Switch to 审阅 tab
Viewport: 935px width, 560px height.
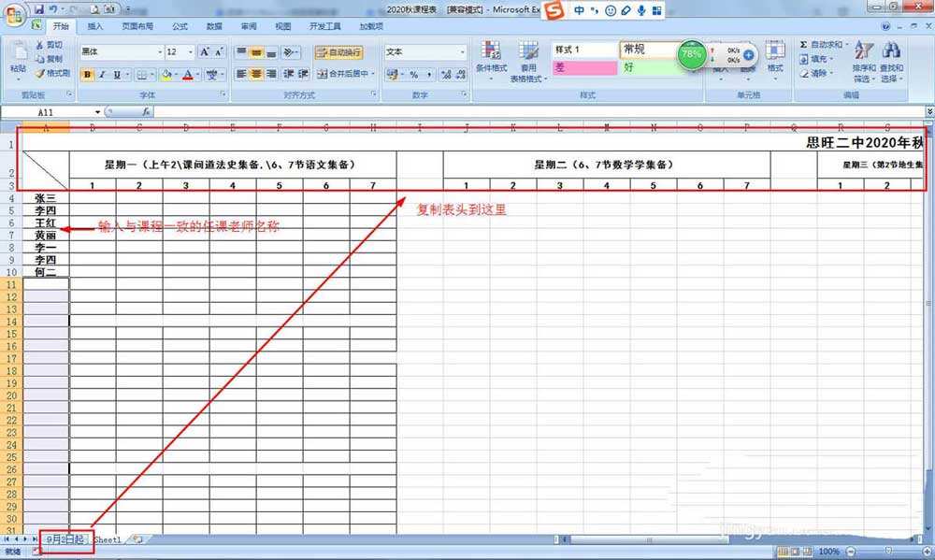[249, 26]
